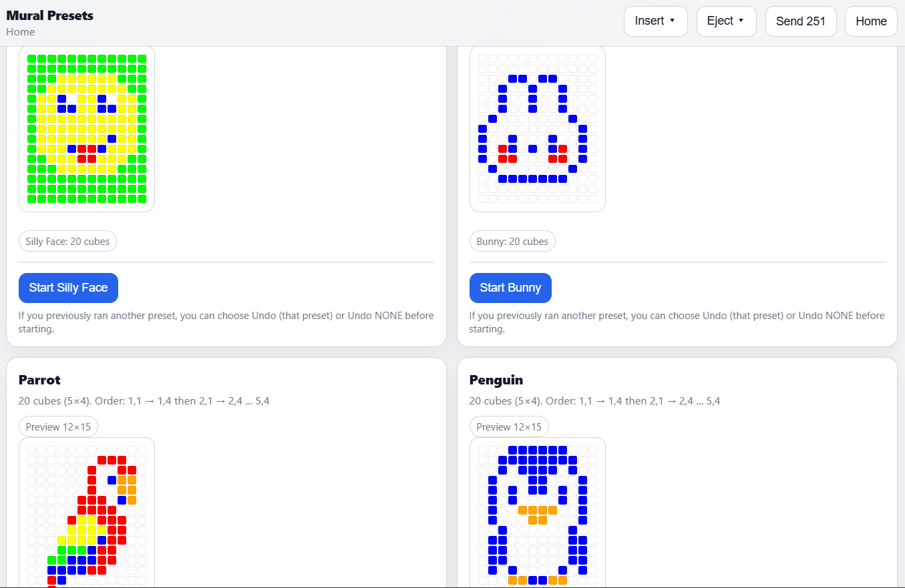The width and height of the screenshot is (905, 588).
Task: Select the Parrot pixel art preview
Action: [87, 513]
